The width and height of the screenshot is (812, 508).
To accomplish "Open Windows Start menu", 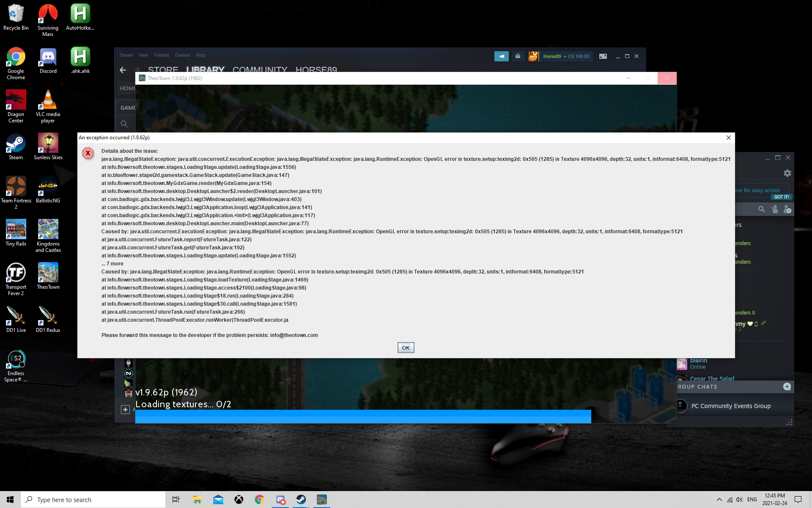I will (x=10, y=500).
